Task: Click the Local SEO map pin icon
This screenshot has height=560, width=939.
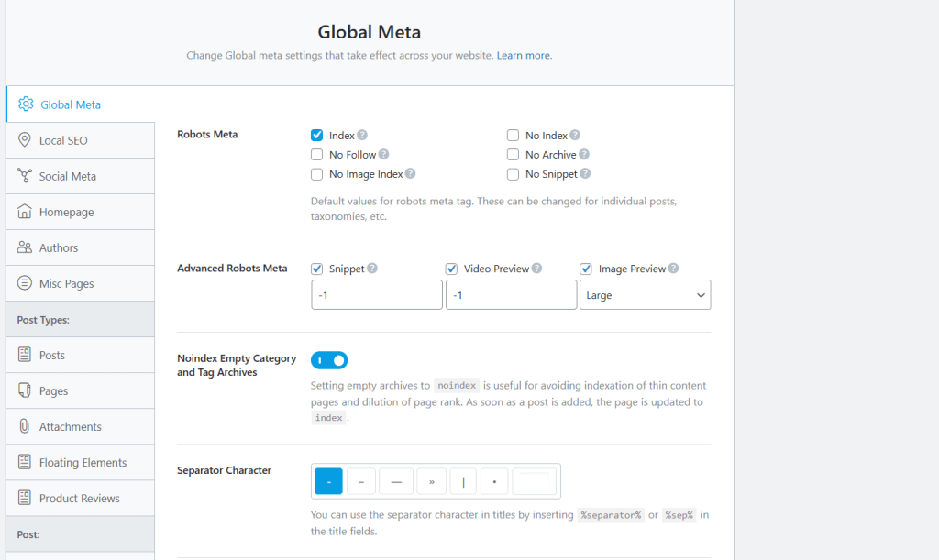Action: click(x=25, y=140)
